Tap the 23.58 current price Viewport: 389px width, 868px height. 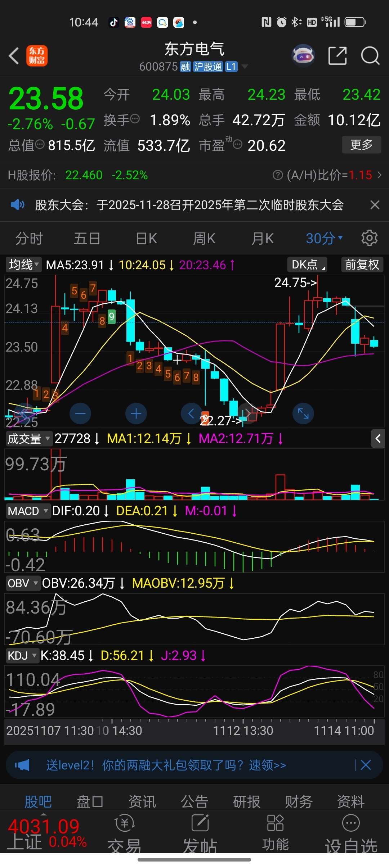pos(46,99)
